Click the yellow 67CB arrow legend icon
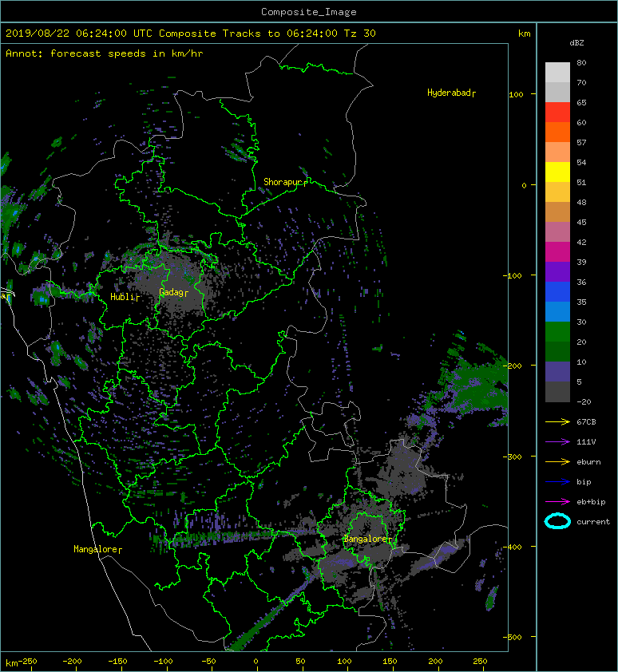The image size is (618, 672). [x=557, y=421]
